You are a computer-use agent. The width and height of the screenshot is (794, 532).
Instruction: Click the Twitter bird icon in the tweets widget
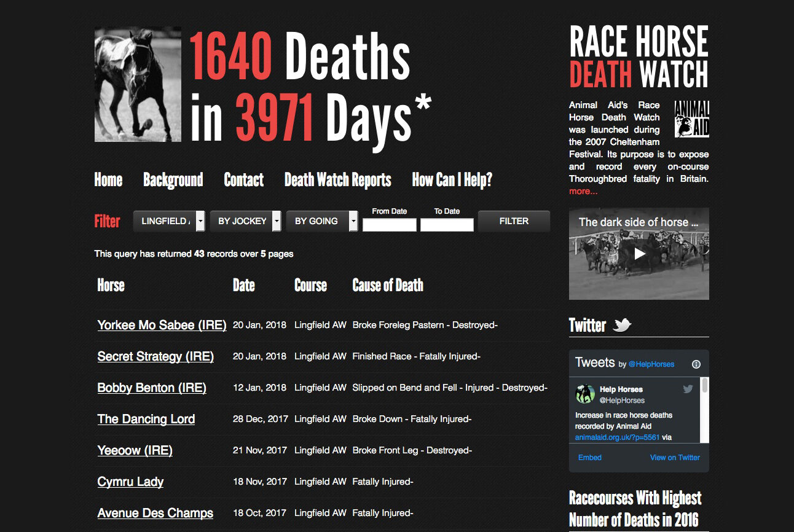tap(688, 389)
